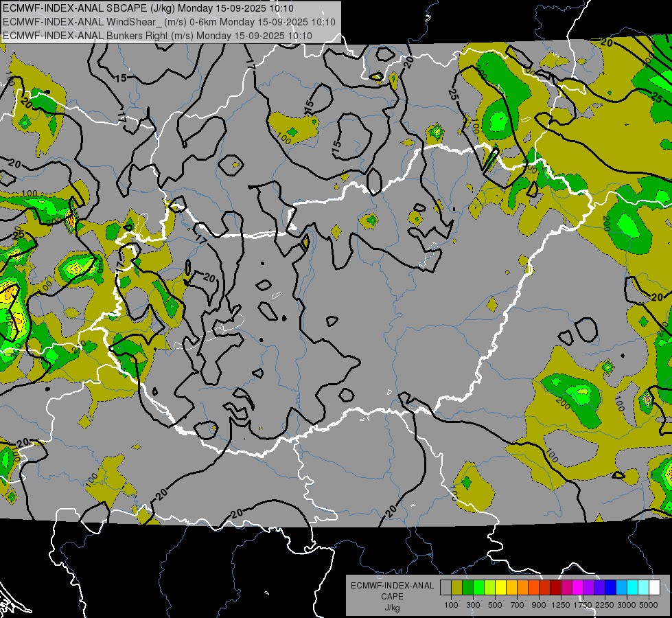Pick the pink-magenta swatch right of 1250
Screen dimensions: 672x618
click(x=567, y=587)
